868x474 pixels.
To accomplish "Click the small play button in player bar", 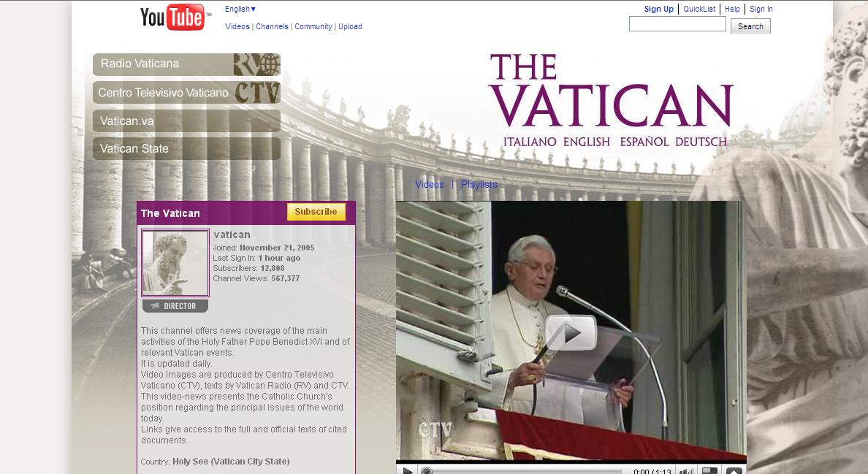I will pos(408,471).
